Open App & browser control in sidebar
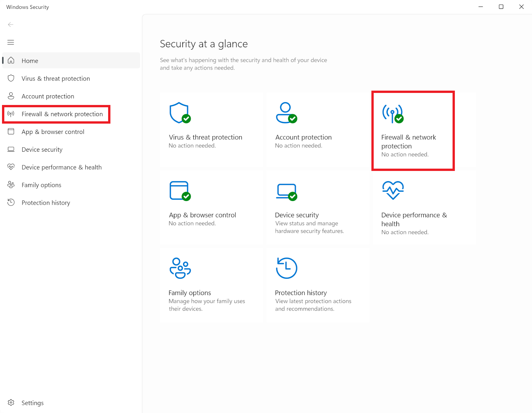532x413 pixels. click(x=53, y=132)
